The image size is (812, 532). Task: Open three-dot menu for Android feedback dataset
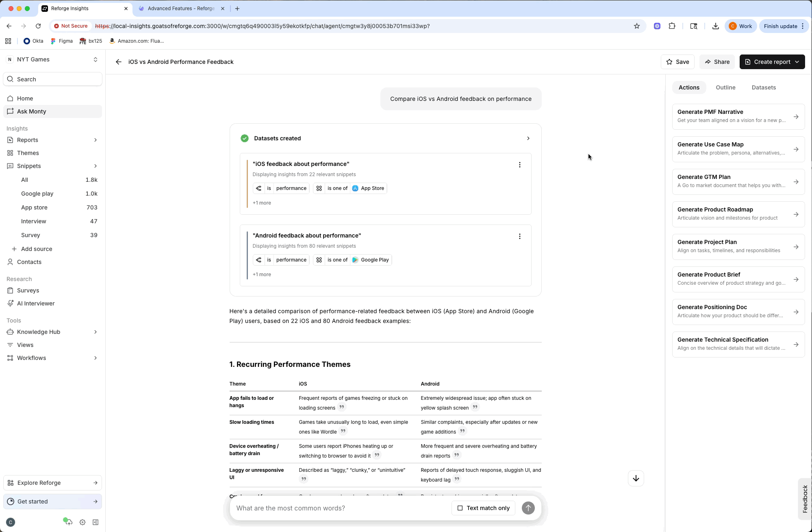519,236
